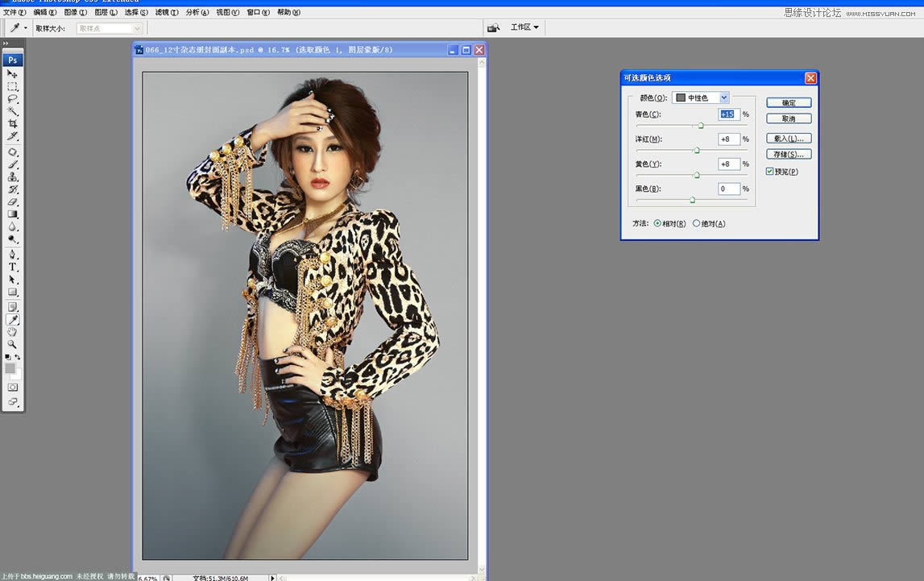Open status bar document info arrow
The height and width of the screenshot is (581, 924).
272,578
